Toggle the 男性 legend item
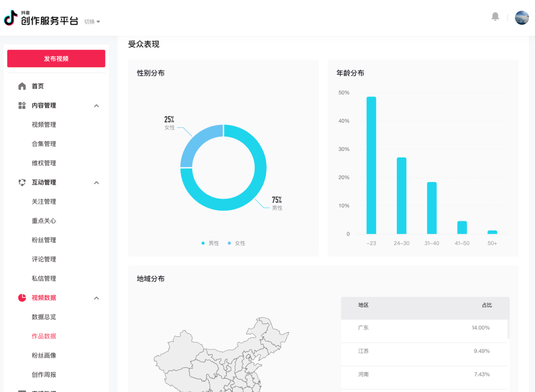 [210, 243]
